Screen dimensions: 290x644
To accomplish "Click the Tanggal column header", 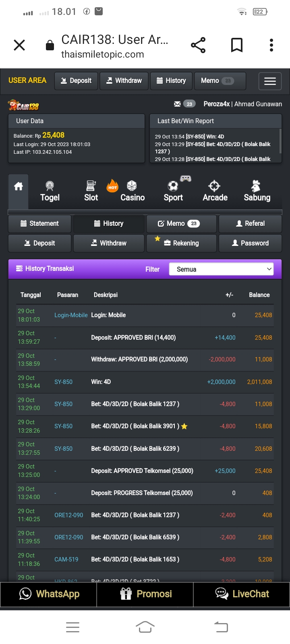I will 31,295.
